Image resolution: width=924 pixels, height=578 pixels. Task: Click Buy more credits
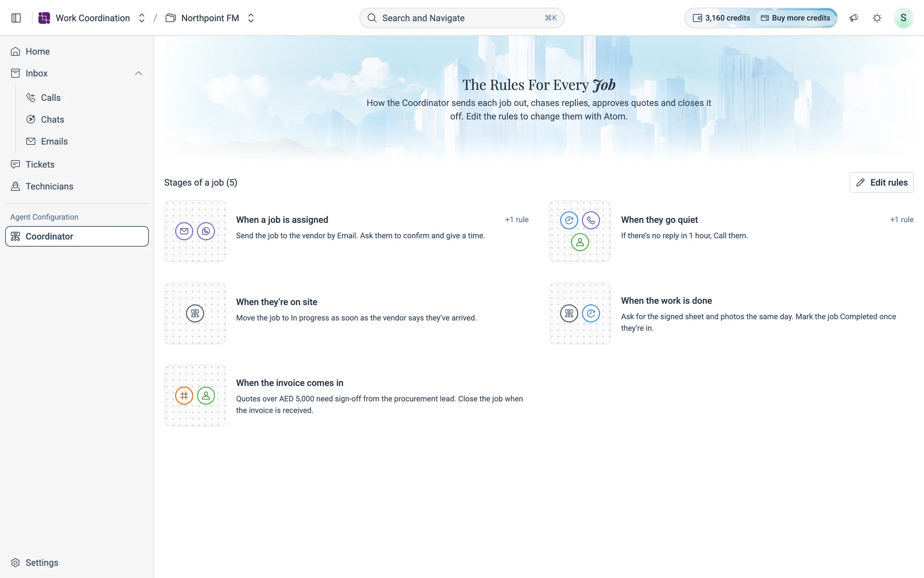click(796, 18)
